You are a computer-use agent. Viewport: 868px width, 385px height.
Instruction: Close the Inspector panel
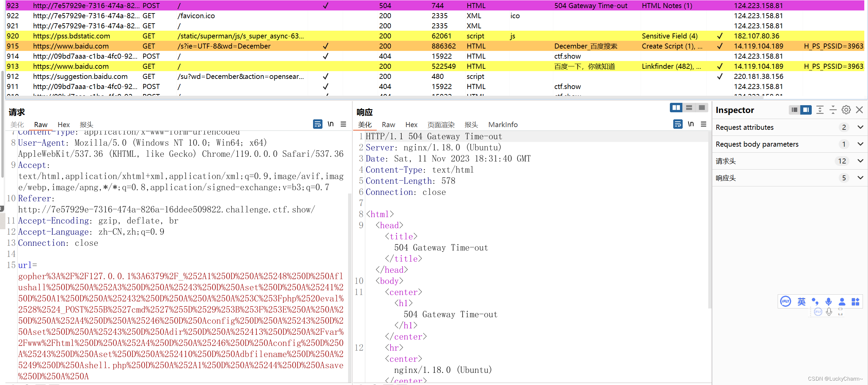859,110
